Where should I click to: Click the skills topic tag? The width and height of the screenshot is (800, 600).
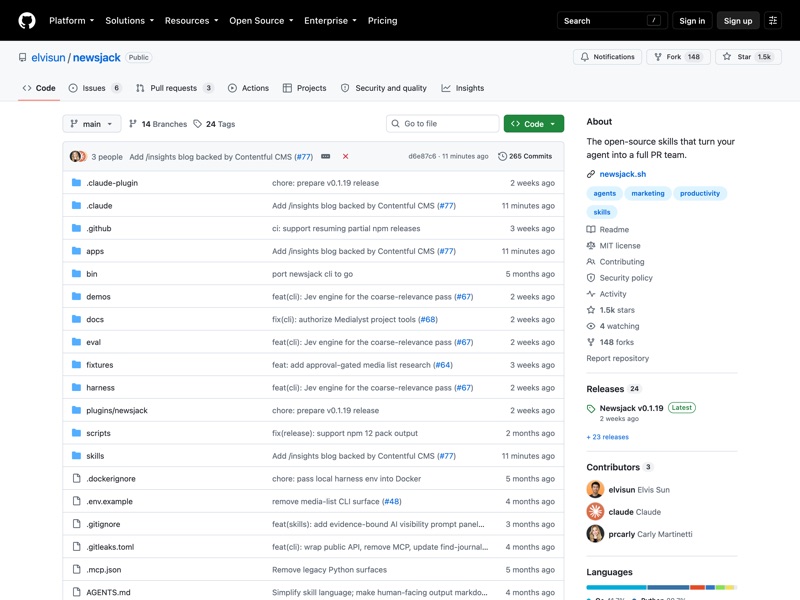coord(602,212)
